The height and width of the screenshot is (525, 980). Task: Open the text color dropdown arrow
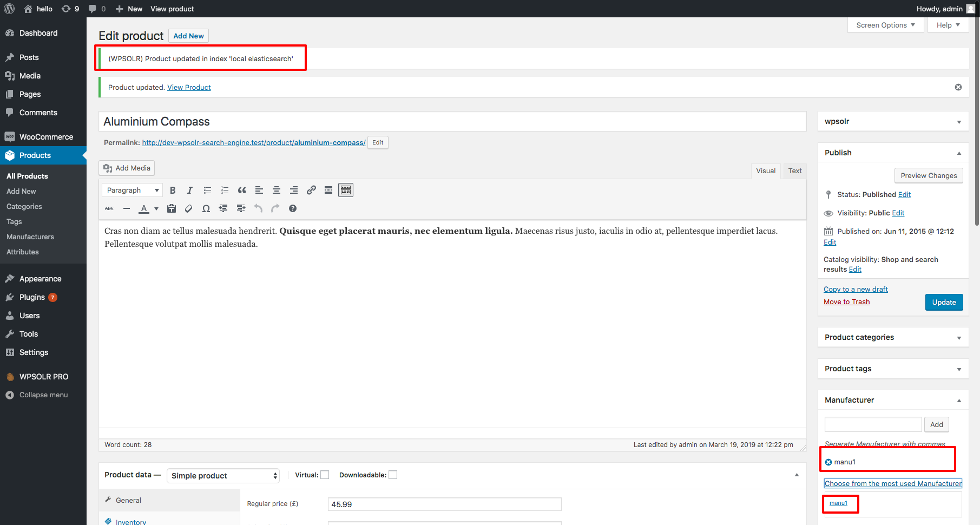tap(156, 208)
